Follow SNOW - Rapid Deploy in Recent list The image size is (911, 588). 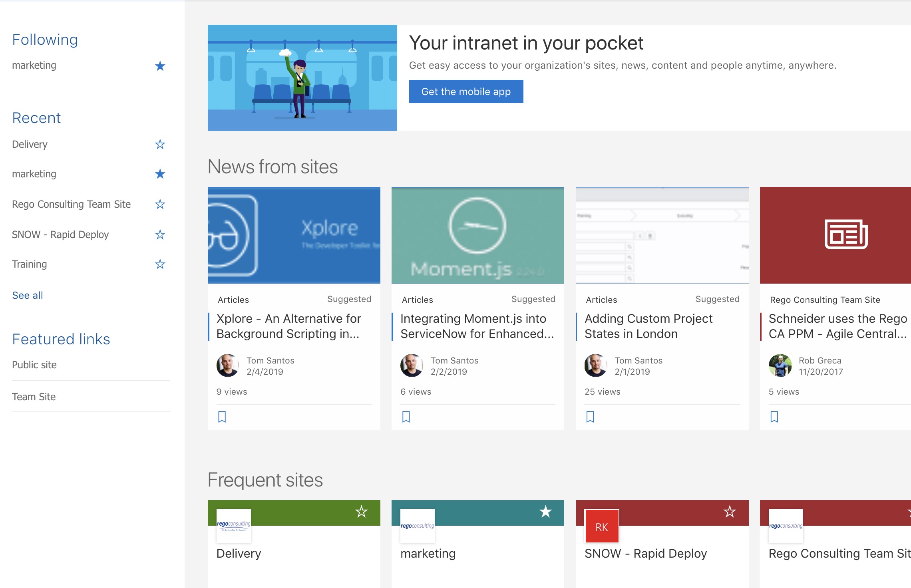[160, 234]
